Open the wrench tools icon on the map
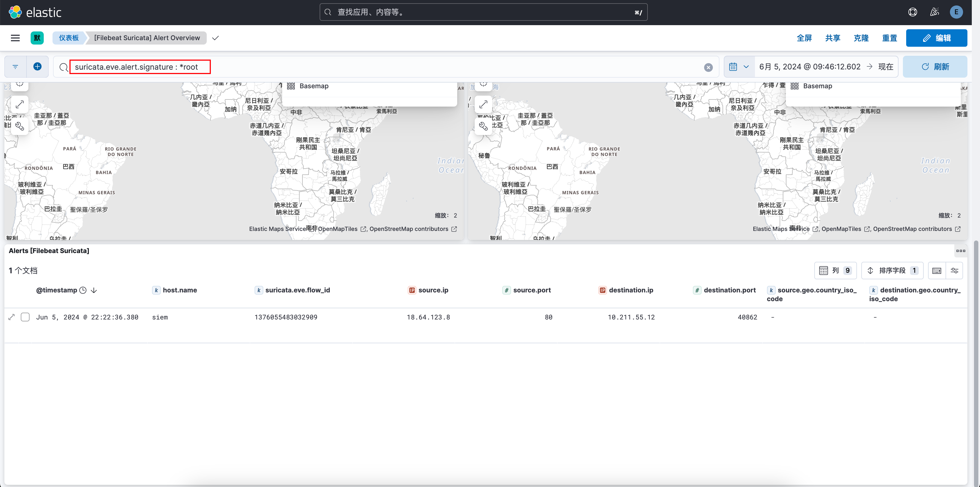 20,126
